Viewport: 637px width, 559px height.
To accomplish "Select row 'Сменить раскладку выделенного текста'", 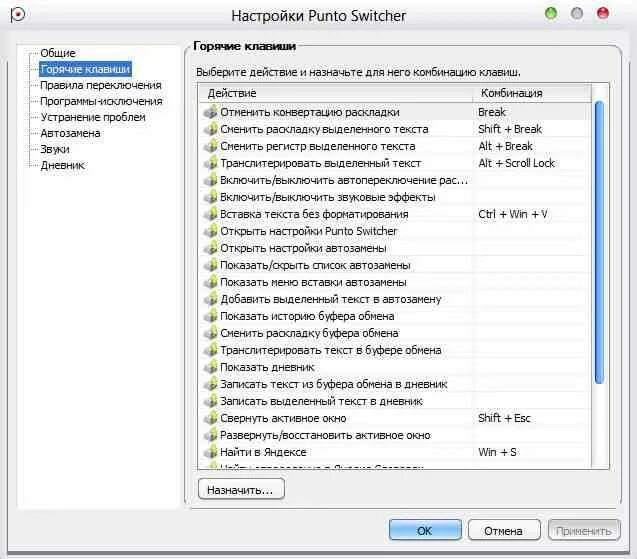I will [x=393, y=129].
